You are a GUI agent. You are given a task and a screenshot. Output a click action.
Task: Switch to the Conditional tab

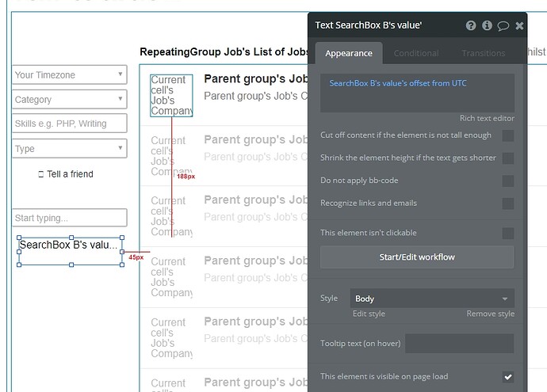click(416, 53)
